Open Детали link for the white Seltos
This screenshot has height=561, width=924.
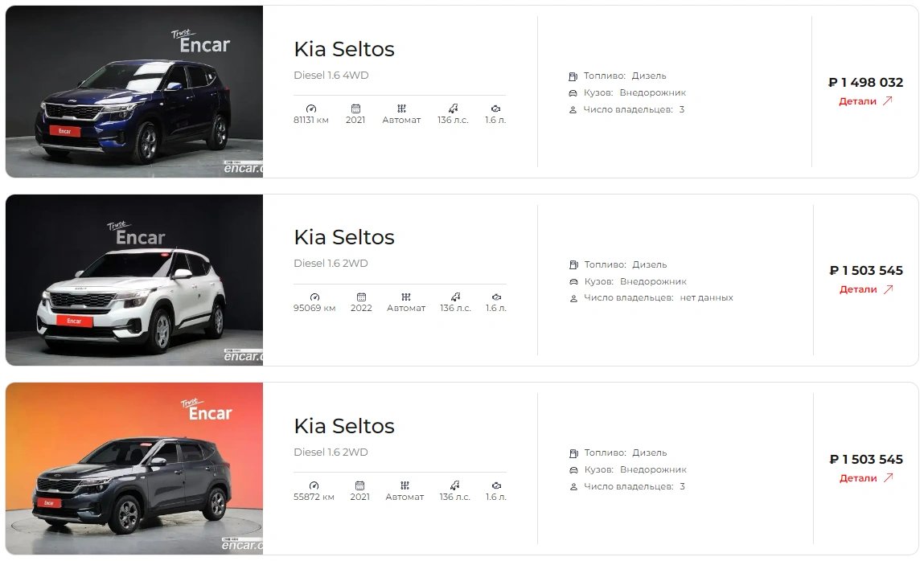click(x=866, y=289)
